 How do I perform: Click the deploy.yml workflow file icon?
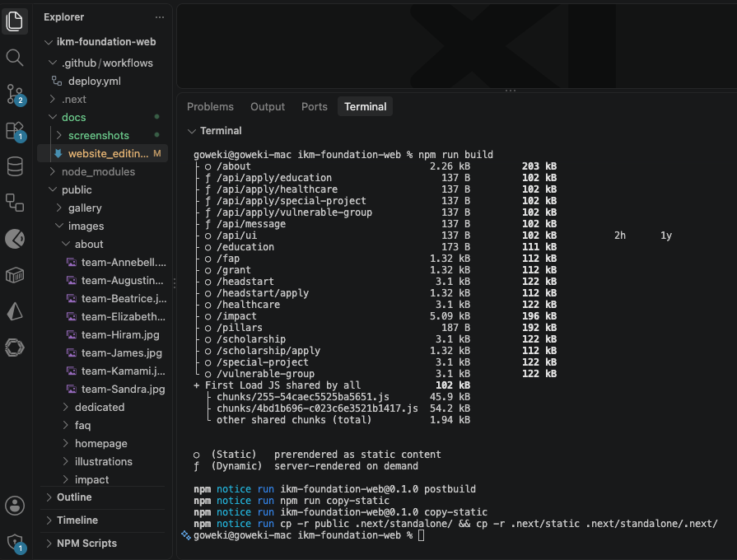point(57,81)
